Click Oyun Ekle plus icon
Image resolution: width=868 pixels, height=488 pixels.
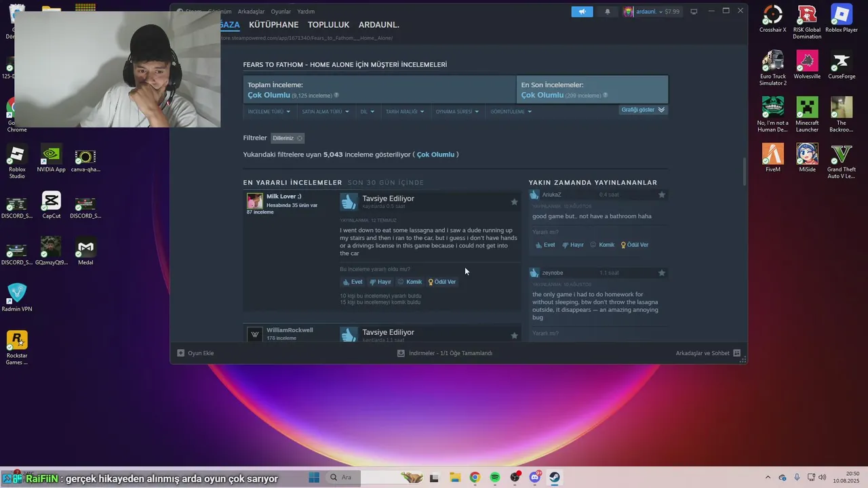coord(180,353)
